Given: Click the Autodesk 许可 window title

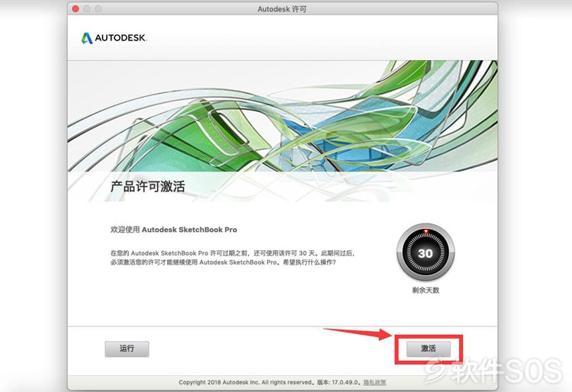Looking at the screenshot, I should pos(282,9).
